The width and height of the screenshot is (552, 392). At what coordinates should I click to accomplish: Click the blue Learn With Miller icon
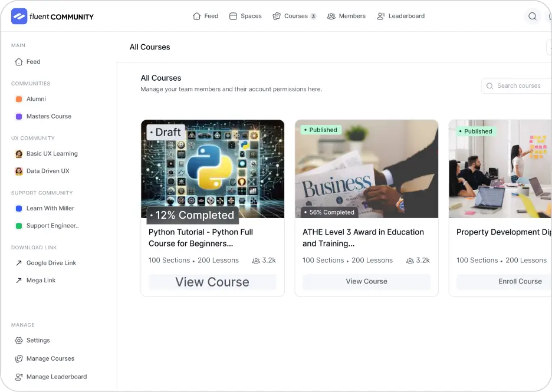(19, 208)
